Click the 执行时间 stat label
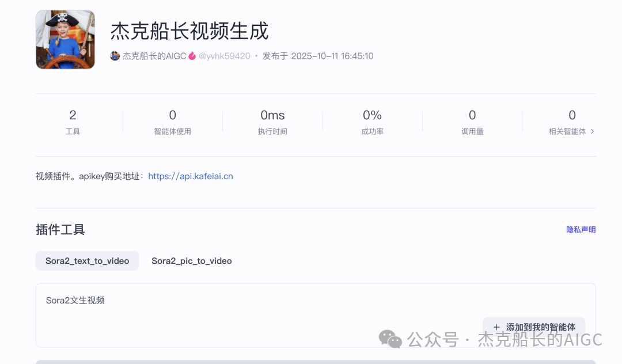Viewport: 622px width, 364px height. tap(272, 131)
